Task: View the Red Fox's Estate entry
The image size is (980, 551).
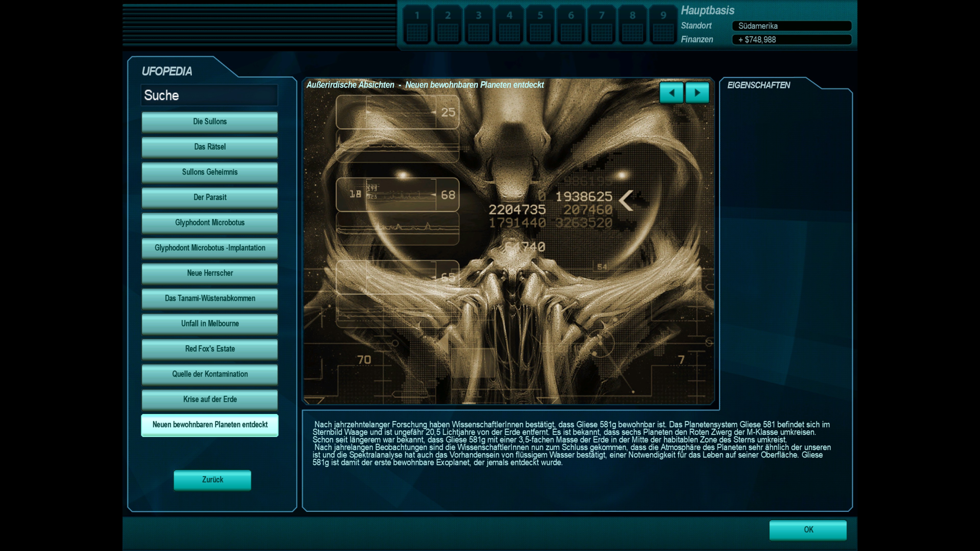Action: [210, 349]
